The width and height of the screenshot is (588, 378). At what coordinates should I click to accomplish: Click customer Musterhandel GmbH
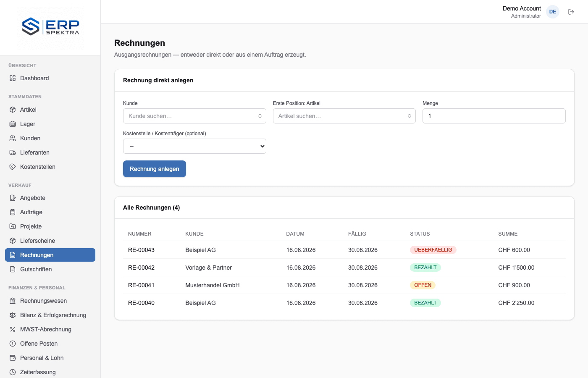213,285
